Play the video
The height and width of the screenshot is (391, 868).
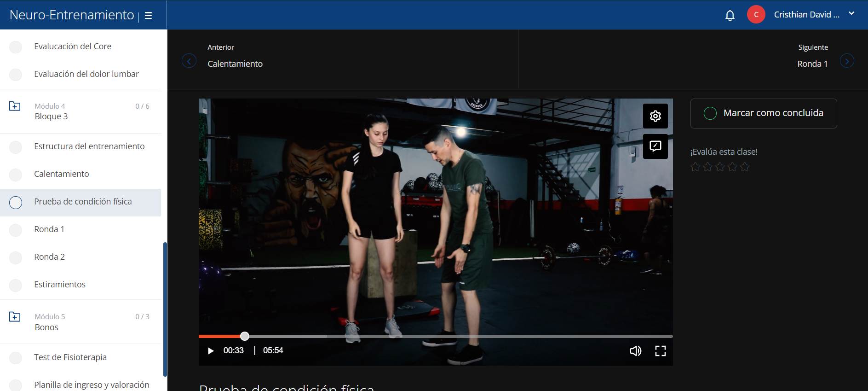211,351
